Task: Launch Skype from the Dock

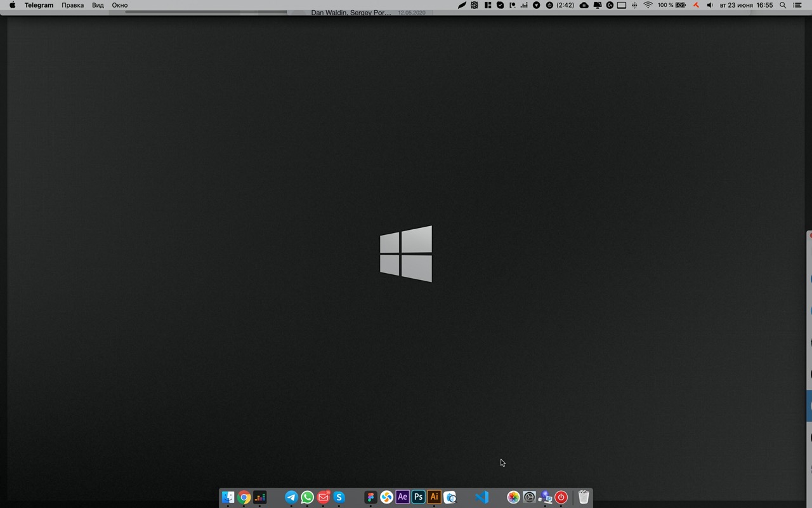Action: point(339,497)
